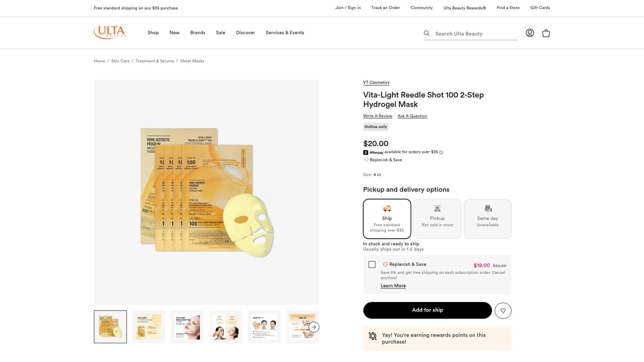Screen dimensions: 644x362
Task: Click the Afterpay info circle icon
Action: pyautogui.click(x=440, y=152)
